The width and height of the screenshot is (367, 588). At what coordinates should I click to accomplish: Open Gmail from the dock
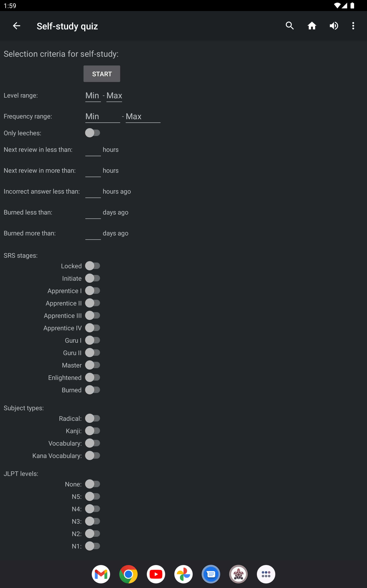coord(101,574)
